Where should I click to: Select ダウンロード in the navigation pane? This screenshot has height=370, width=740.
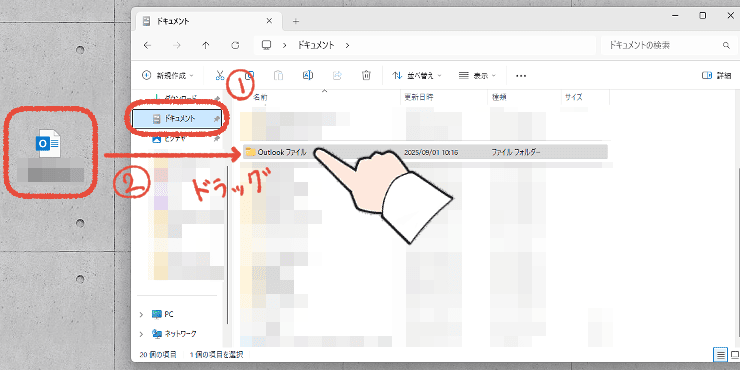[180, 98]
